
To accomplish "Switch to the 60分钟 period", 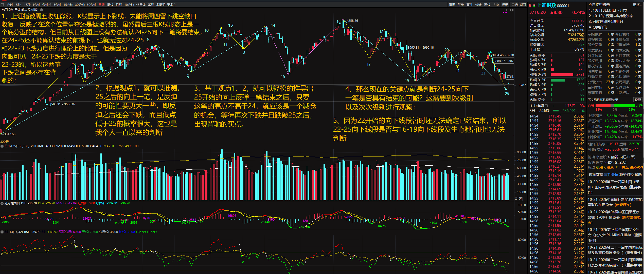I will tap(92, 5).
